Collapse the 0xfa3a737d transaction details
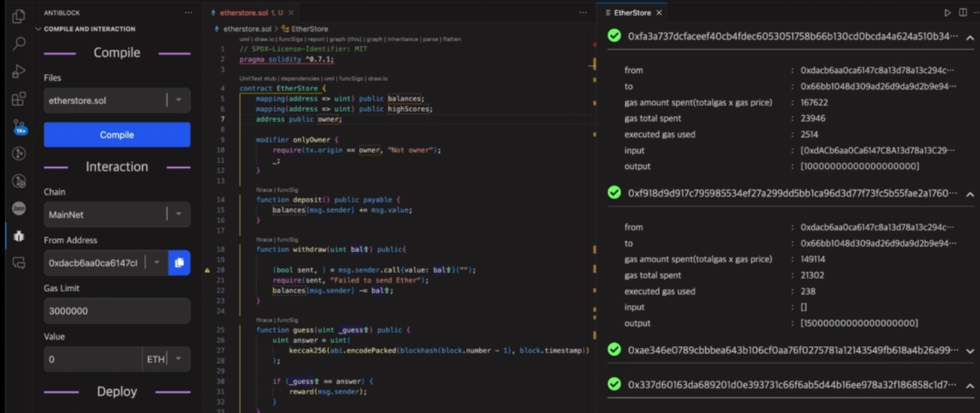The width and height of the screenshot is (980, 413). pos(969,37)
